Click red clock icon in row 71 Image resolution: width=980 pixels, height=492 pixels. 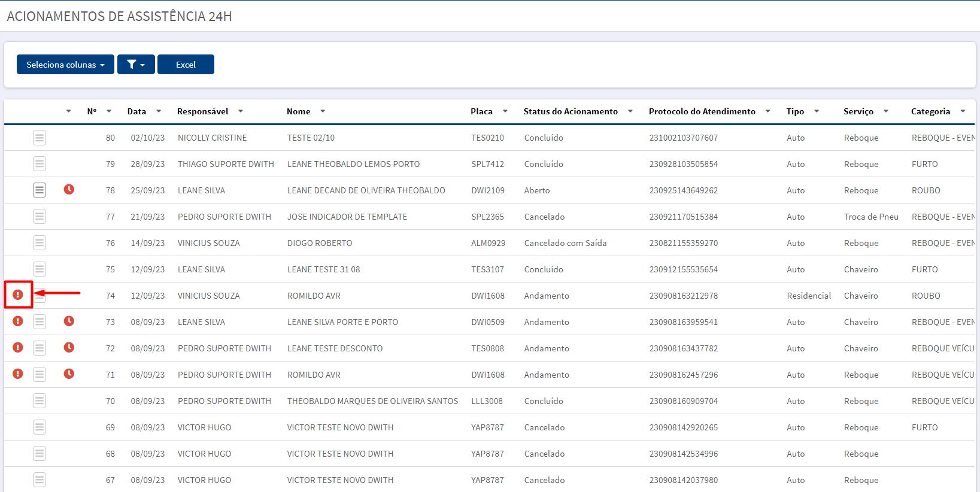[x=69, y=374]
